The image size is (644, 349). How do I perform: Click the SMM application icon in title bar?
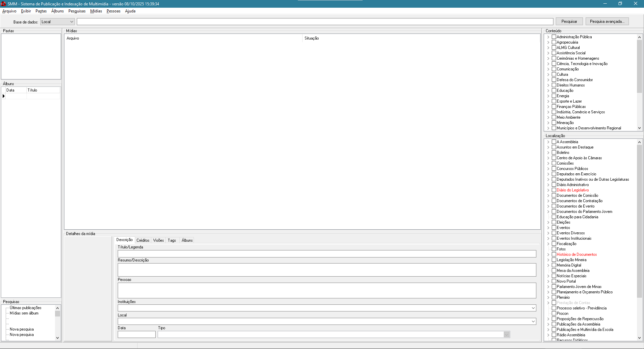pos(3,4)
